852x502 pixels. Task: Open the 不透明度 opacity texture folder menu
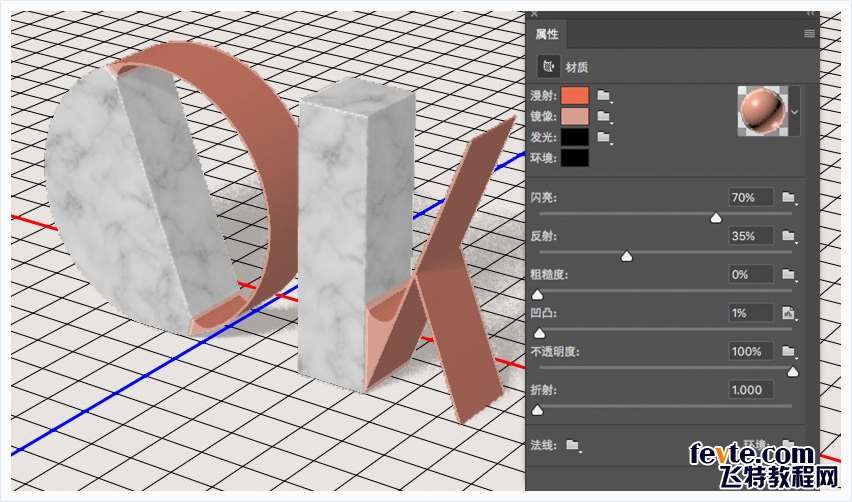(x=789, y=352)
